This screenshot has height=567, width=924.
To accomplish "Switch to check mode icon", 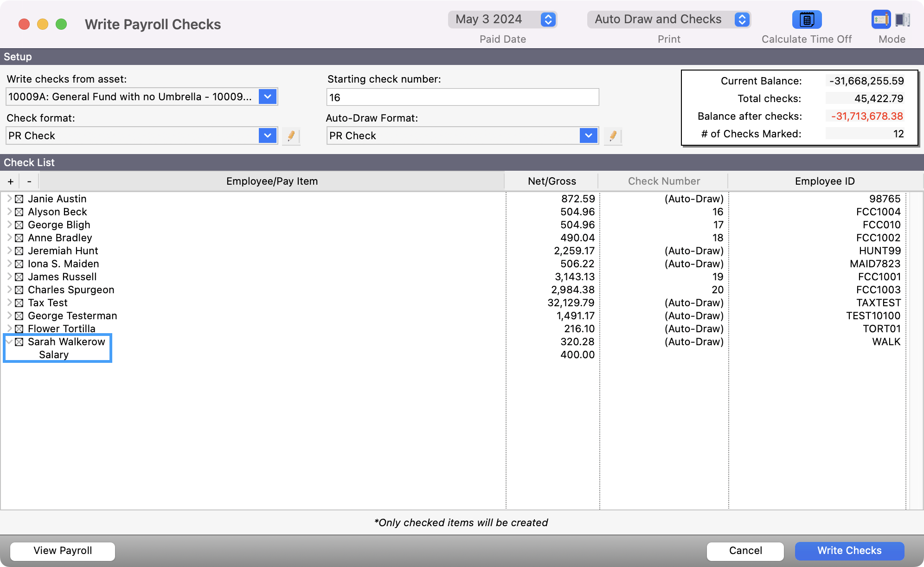I will 880,19.
